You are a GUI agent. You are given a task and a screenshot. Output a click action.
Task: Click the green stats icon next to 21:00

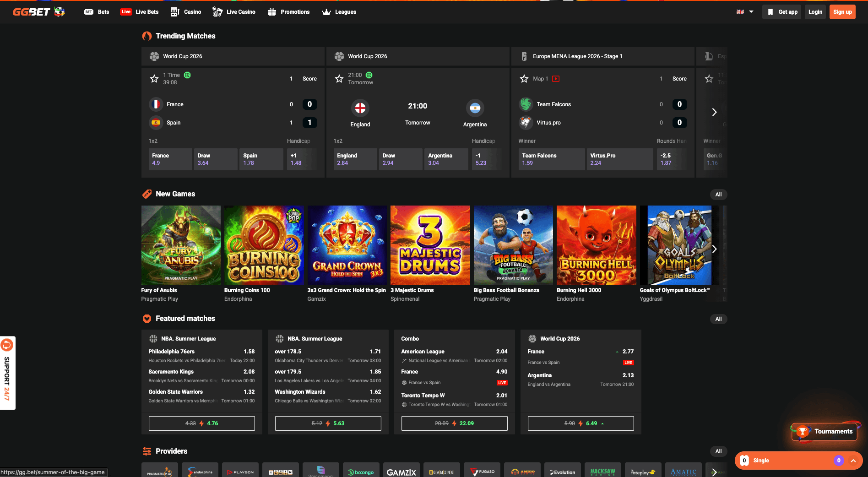point(369,75)
